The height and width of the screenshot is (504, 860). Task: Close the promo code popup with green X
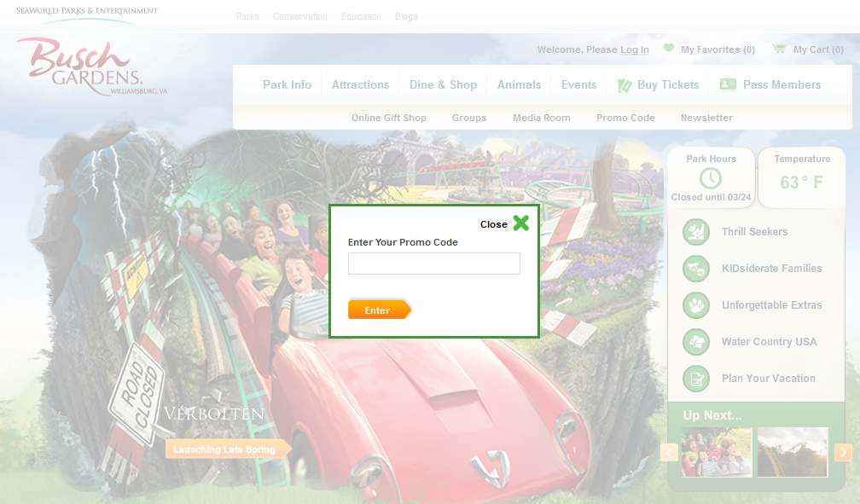click(x=521, y=223)
